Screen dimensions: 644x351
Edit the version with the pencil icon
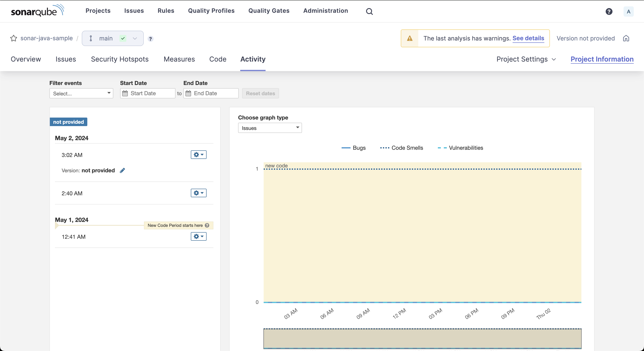point(122,171)
